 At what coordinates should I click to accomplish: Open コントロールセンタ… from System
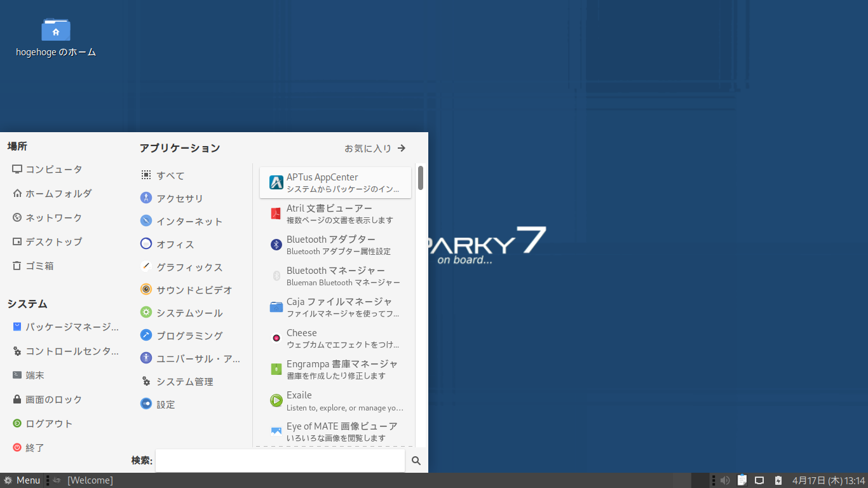[x=65, y=351]
